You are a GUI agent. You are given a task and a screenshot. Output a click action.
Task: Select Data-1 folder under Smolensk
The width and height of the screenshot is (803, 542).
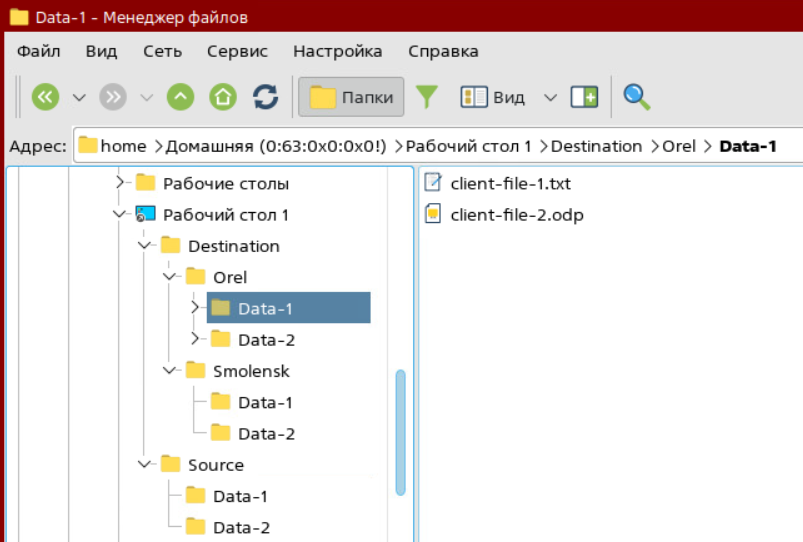[x=265, y=403]
